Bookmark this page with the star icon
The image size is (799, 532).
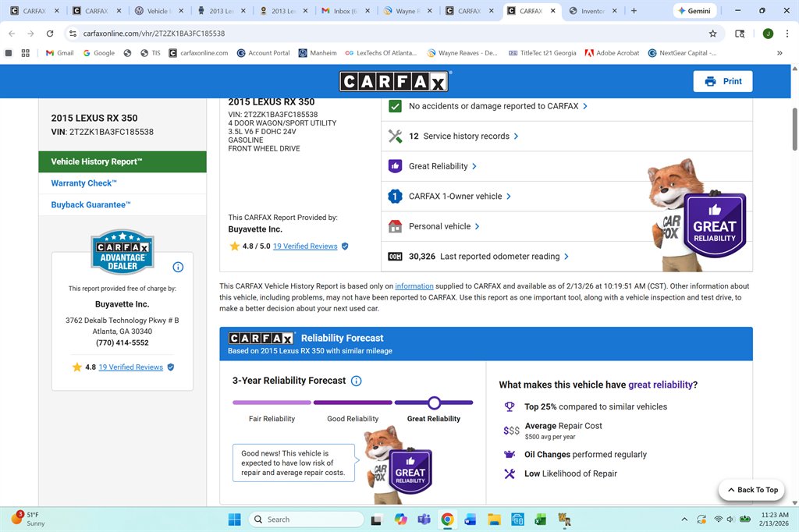click(x=712, y=34)
